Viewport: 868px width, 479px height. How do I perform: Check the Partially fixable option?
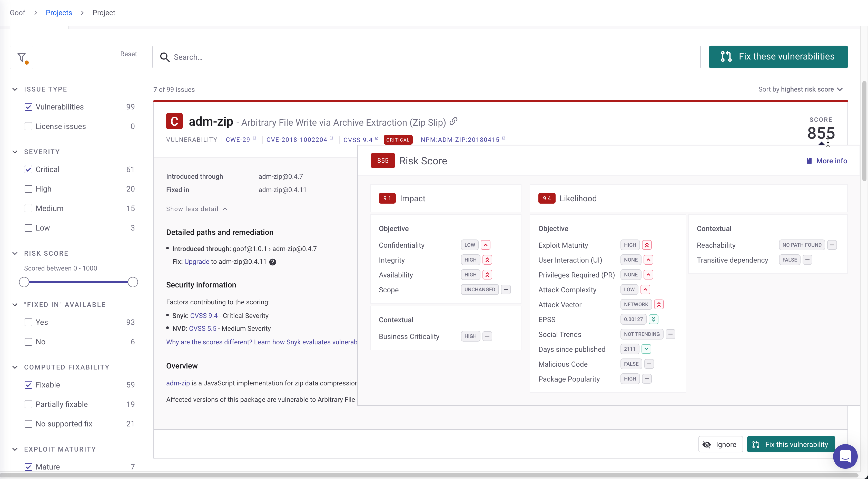click(28, 404)
